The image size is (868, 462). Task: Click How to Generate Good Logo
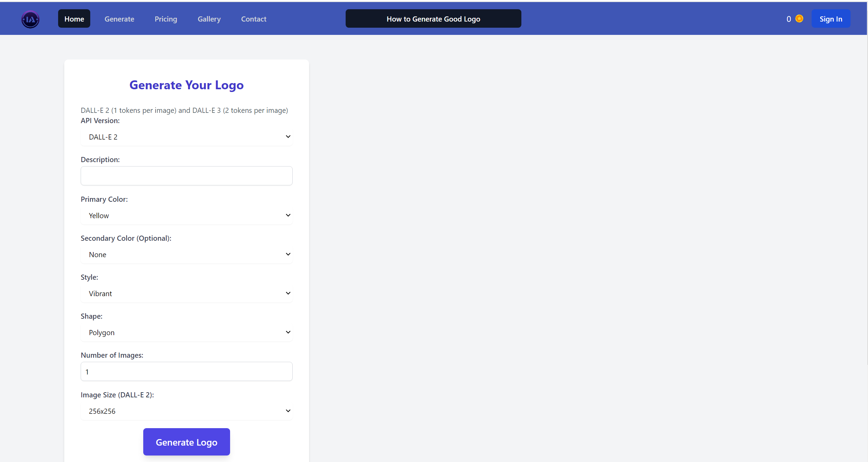433,19
